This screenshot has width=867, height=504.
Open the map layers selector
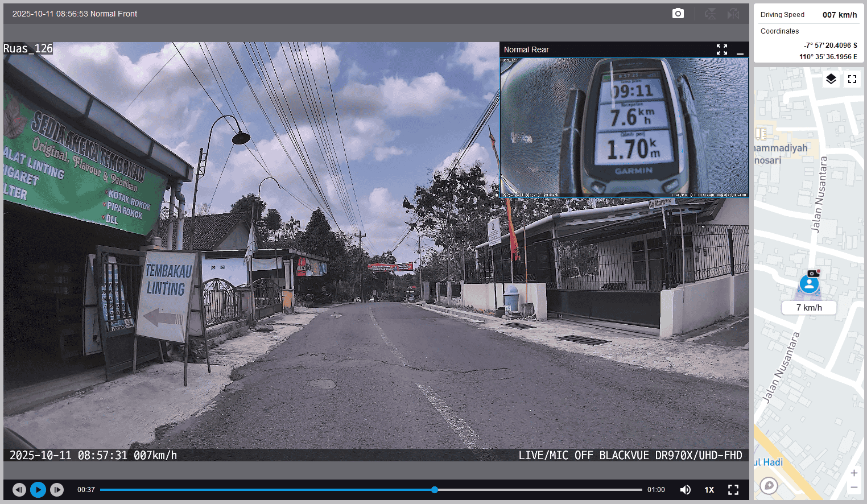point(831,79)
